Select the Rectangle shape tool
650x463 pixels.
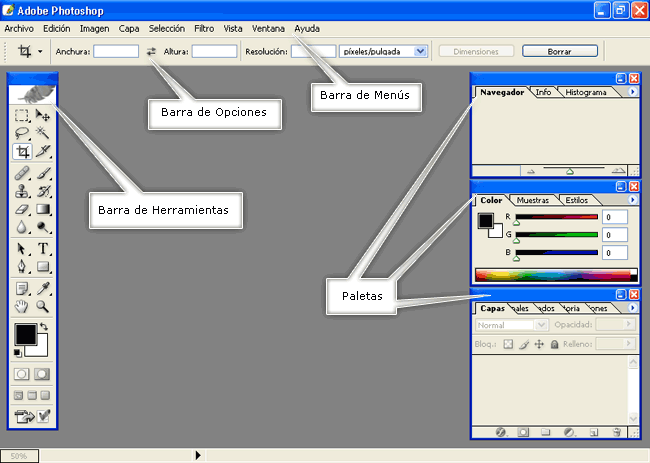coord(43,266)
